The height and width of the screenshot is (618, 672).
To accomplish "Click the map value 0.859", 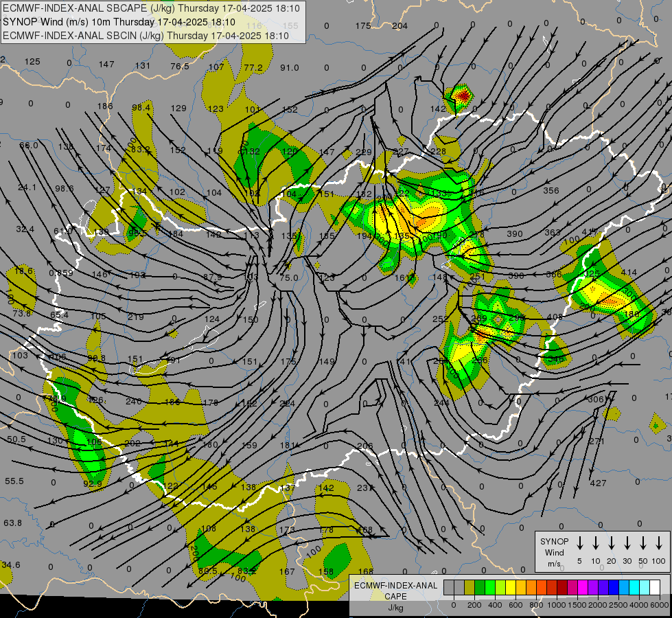I will coord(61,273).
